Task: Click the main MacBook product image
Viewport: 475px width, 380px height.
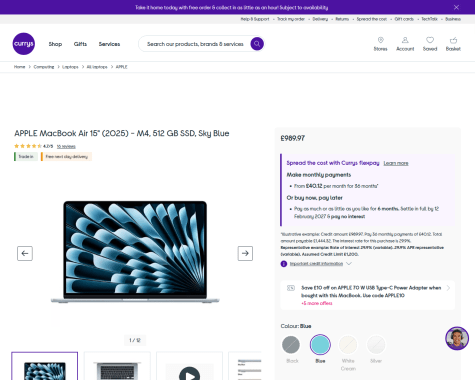Action: (135, 252)
